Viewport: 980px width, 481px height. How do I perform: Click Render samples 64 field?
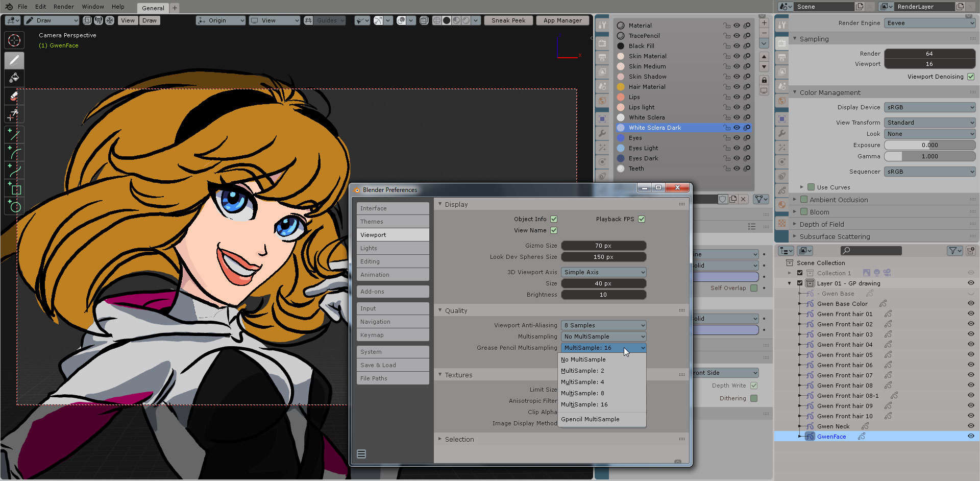tap(929, 54)
